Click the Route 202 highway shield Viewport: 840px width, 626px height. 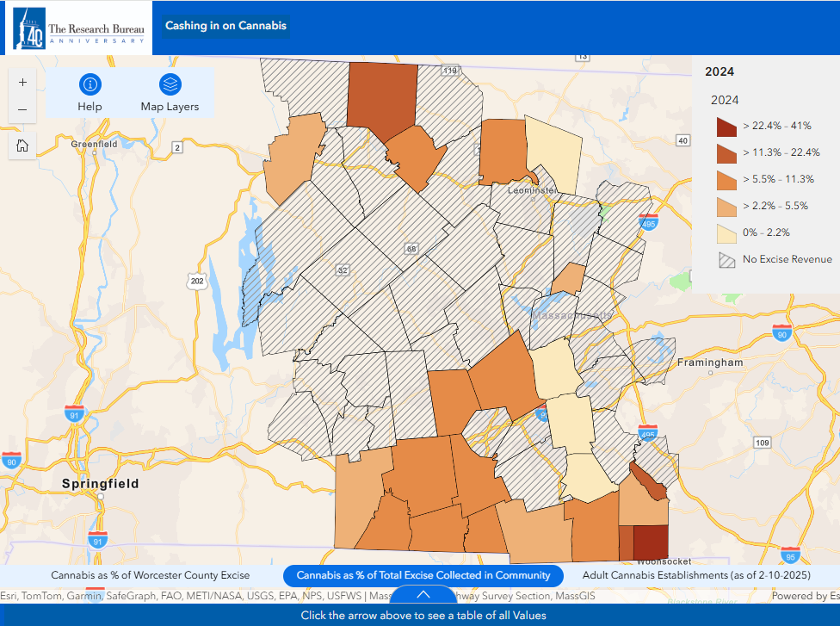click(x=197, y=281)
